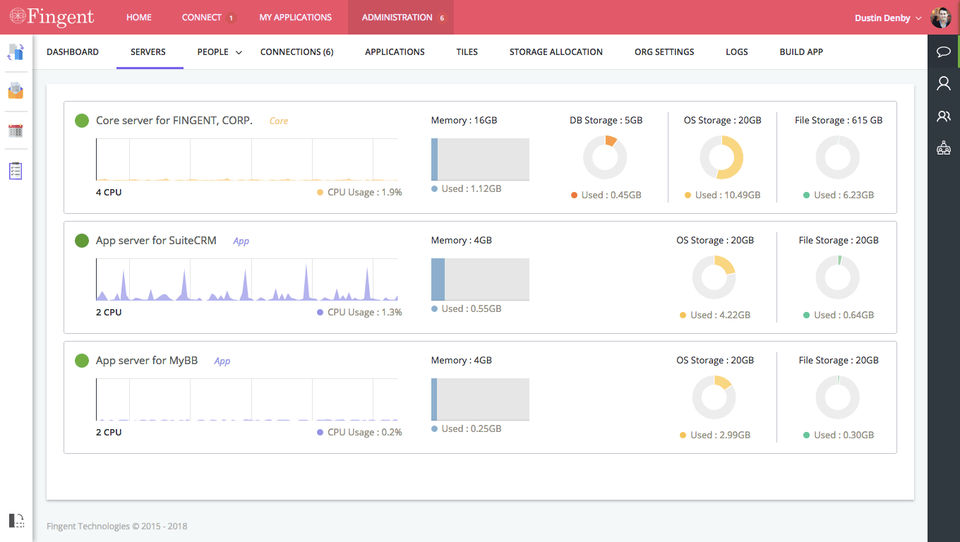Screen dimensions: 960x542
Task: Expand the PEOPLE dropdown in sub-navigation
Action: coord(219,52)
